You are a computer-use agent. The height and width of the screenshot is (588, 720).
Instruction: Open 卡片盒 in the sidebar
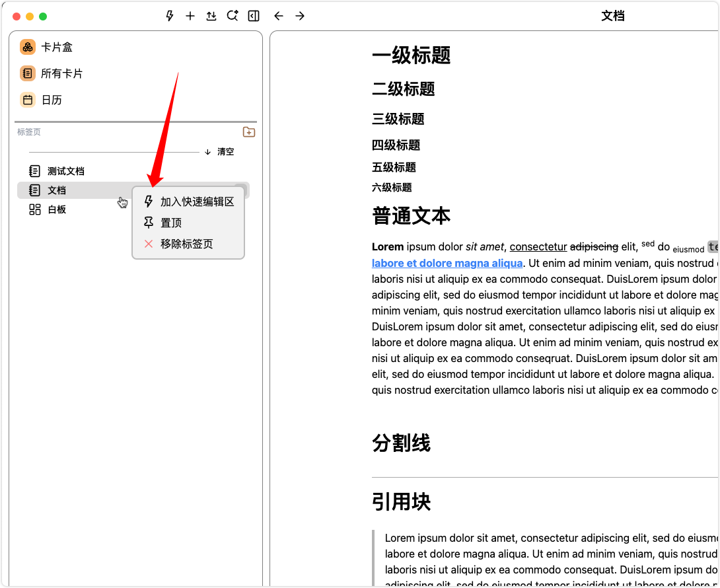click(x=46, y=47)
